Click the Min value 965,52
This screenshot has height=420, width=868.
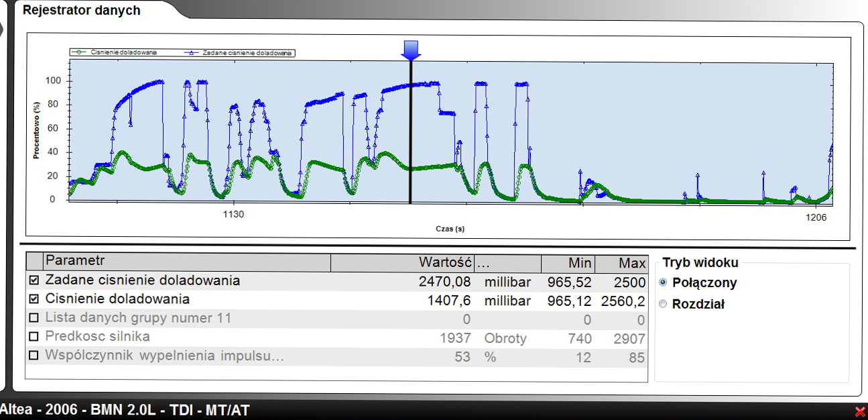[570, 282]
